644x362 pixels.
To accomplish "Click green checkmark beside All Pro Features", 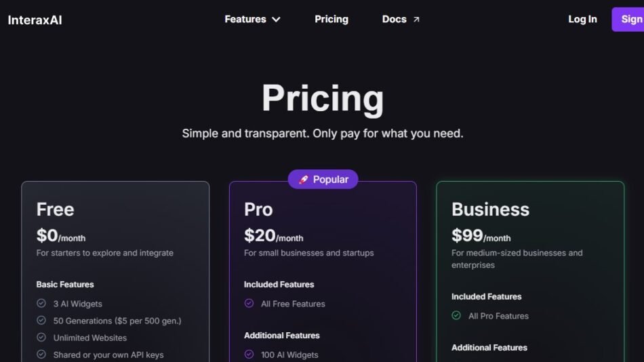I will coord(456,316).
